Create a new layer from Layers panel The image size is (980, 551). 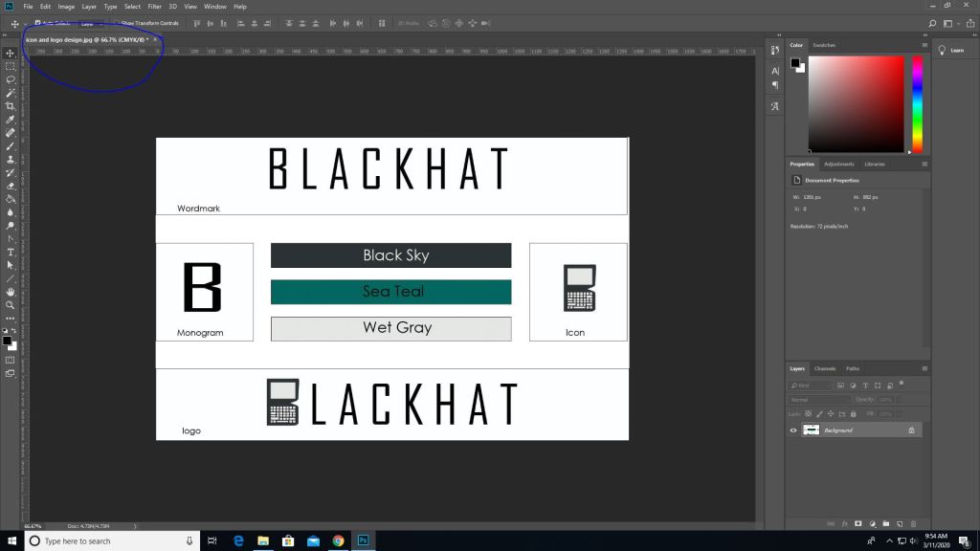click(900, 523)
